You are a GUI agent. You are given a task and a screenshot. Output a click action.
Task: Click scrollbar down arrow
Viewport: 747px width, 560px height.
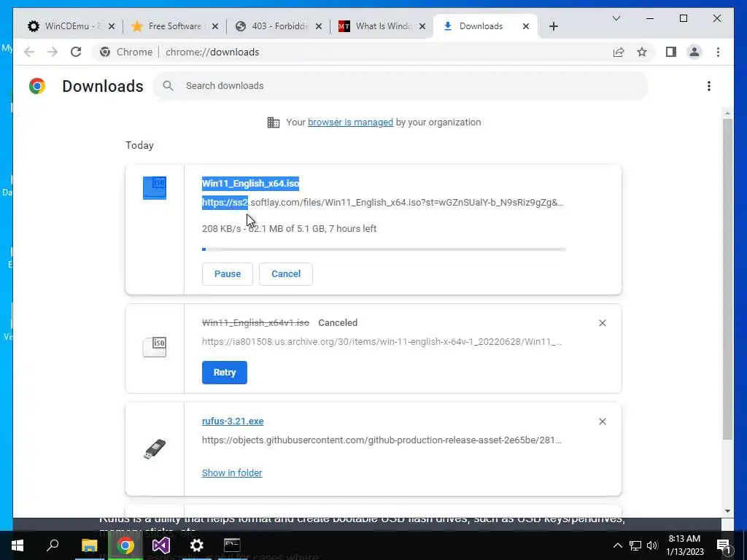click(727, 511)
